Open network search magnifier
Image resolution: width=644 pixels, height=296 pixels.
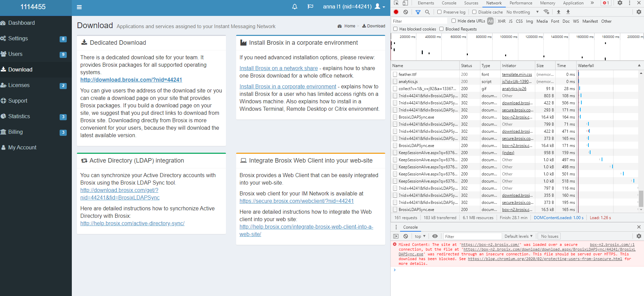tap(428, 12)
